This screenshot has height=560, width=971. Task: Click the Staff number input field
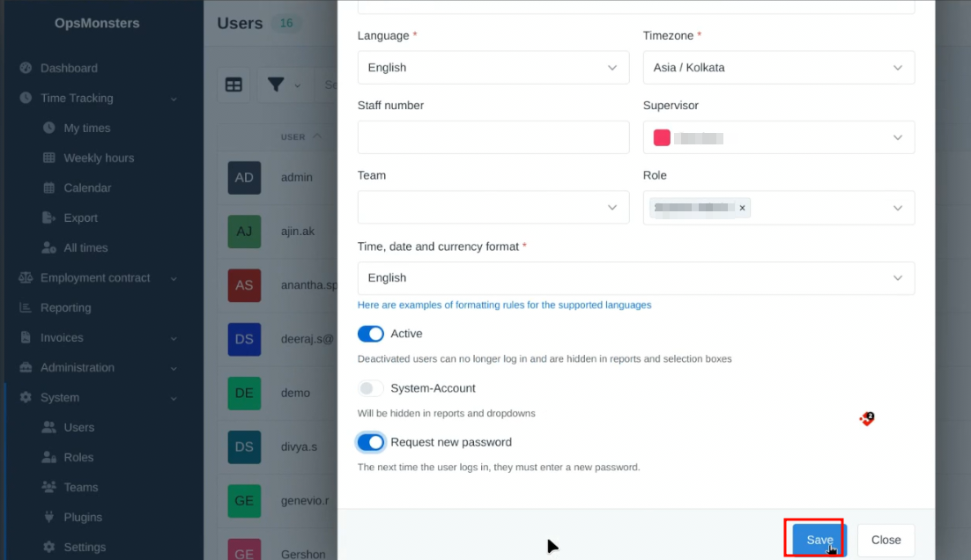(x=493, y=137)
